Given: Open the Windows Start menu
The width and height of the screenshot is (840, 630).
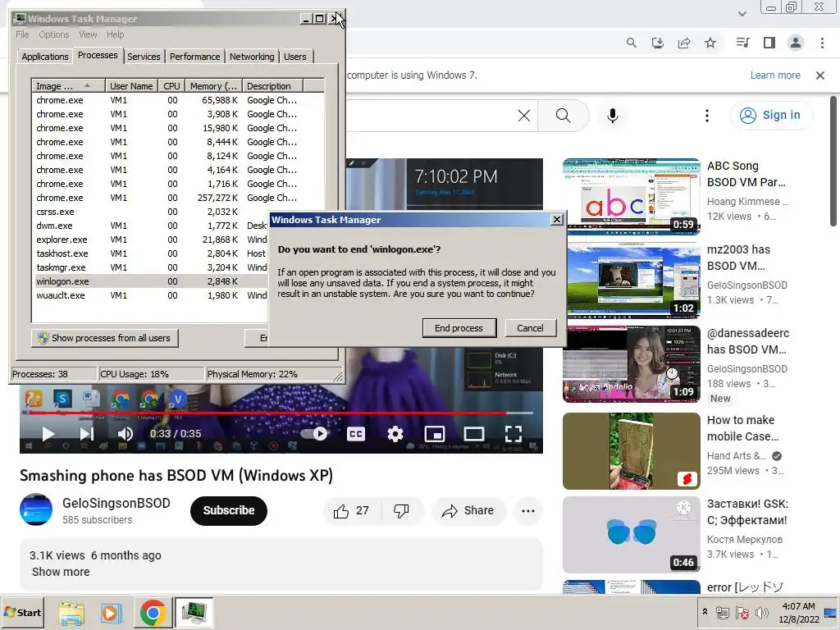Looking at the screenshot, I should [23, 612].
